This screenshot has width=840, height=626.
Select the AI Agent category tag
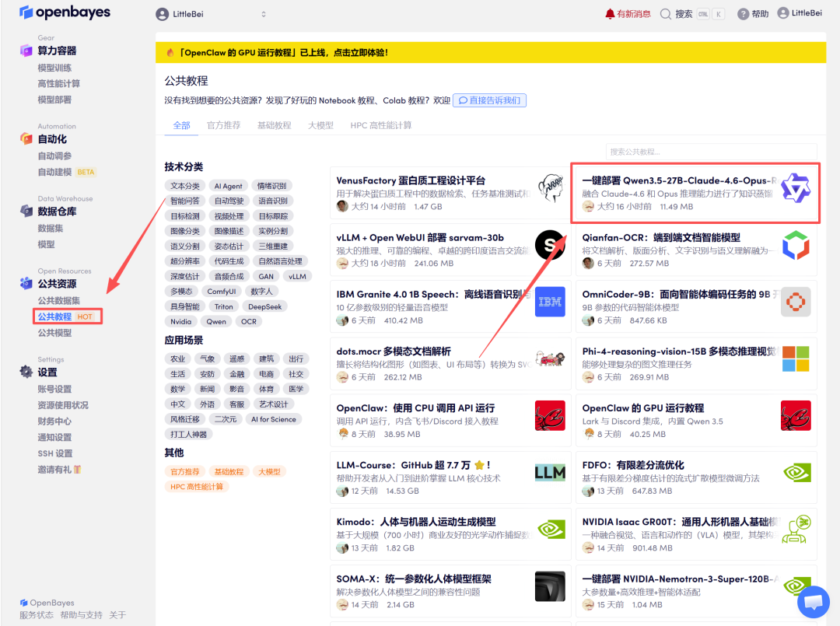coord(228,186)
